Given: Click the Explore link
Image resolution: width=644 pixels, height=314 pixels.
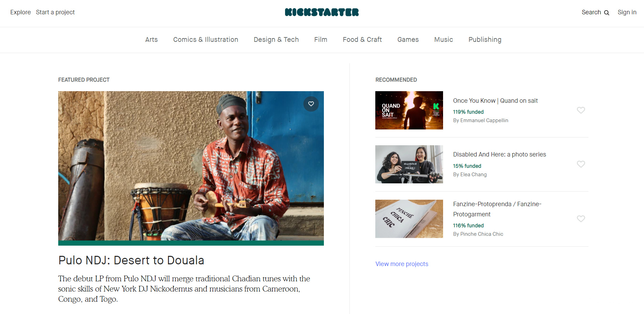Looking at the screenshot, I should click(x=20, y=12).
